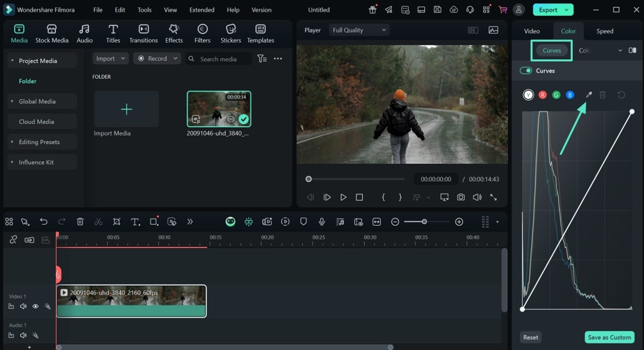Switch to the Stock Media tab
The height and width of the screenshot is (350, 644).
(52, 34)
